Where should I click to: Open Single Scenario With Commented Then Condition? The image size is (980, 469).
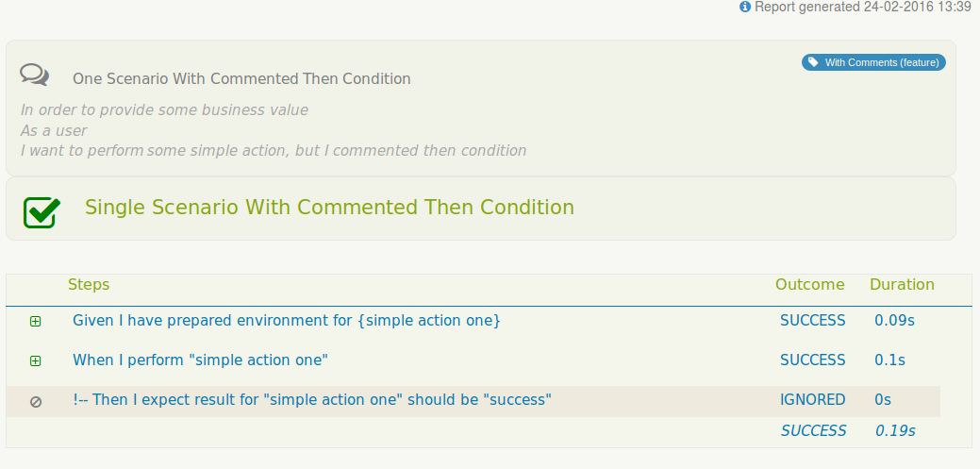(329, 208)
